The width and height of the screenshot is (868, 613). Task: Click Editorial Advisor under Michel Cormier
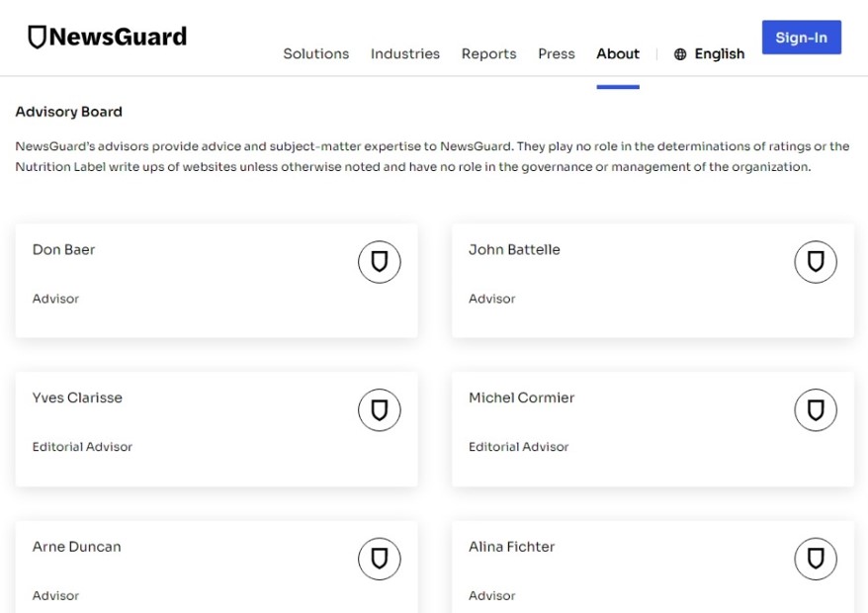pyautogui.click(x=519, y=447)
